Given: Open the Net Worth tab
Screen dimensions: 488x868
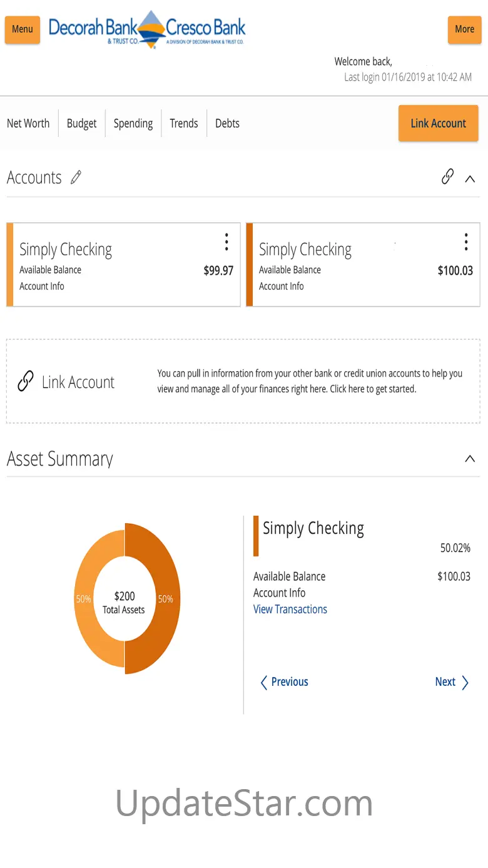Looking at the screenshot, I should coord(28,123).
